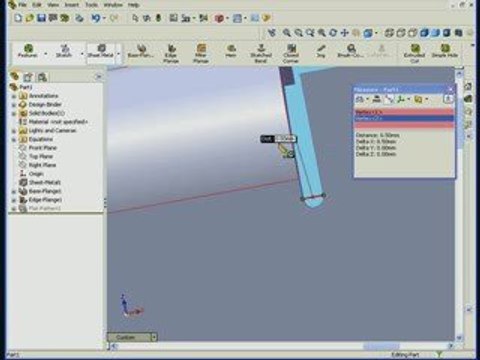Expand the Base-Flange1 feature
The height and width of the screenshot is (360, 480).
coord(14,191)
